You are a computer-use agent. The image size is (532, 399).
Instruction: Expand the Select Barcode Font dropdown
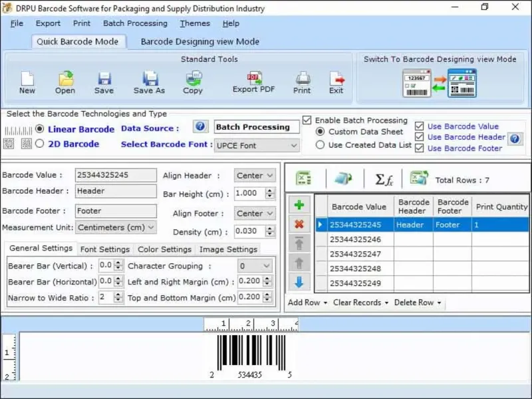coord(257,145)
